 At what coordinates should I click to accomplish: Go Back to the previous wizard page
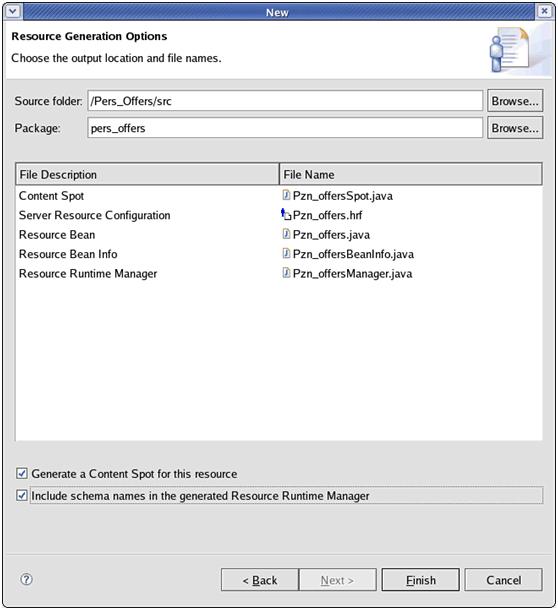(x=260, y=580)
